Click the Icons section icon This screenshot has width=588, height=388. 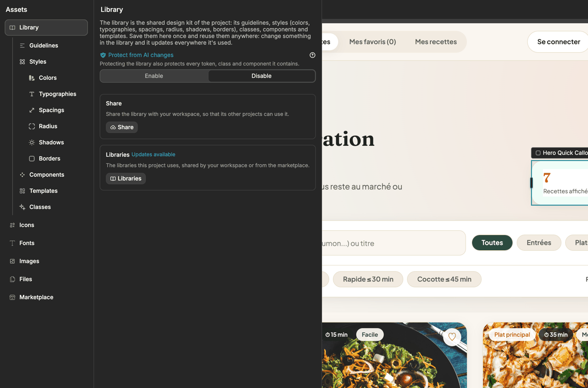tap(12, 225)
